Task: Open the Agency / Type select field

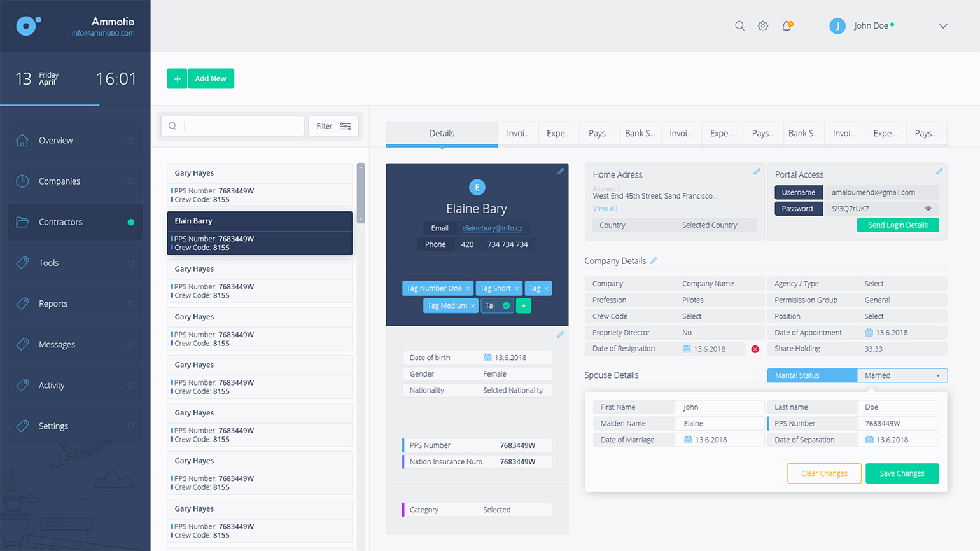Action: pos(902,284)
